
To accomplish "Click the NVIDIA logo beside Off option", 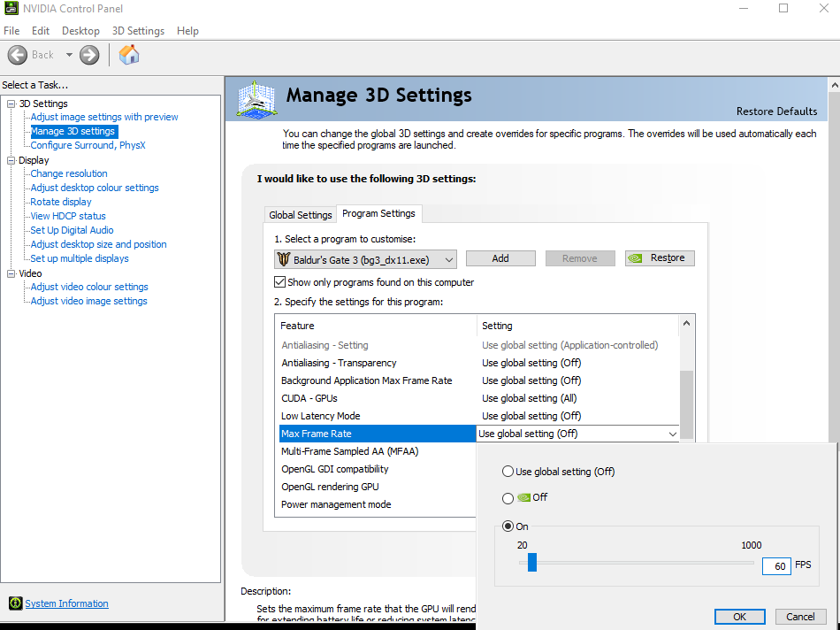I will (x=523, y=497).
